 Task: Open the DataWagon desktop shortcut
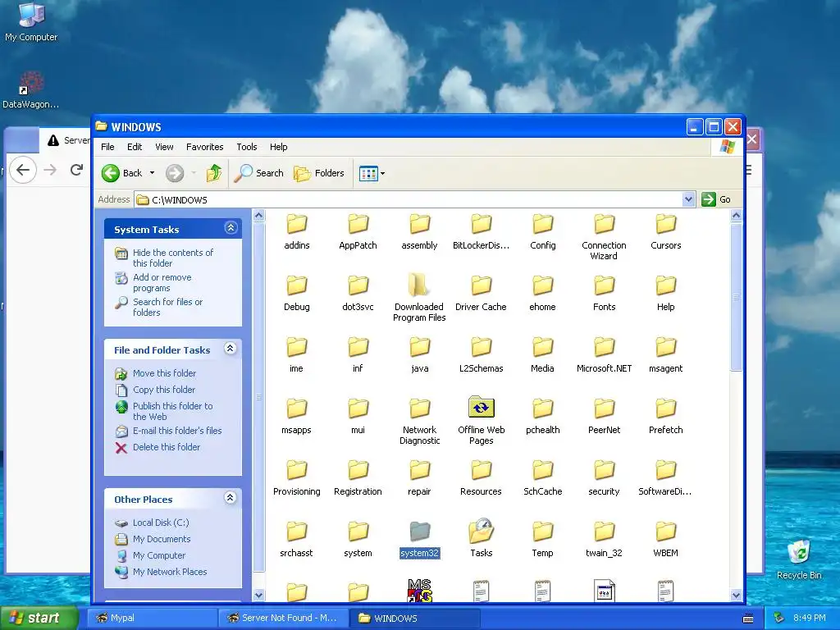coord(31,90)
